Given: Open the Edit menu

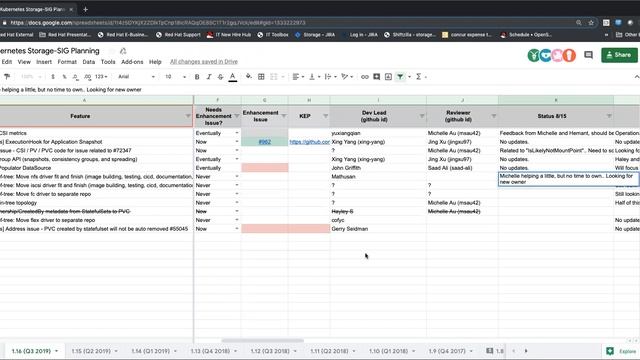Looking at the screenshot, I should [x=7, y=62].
